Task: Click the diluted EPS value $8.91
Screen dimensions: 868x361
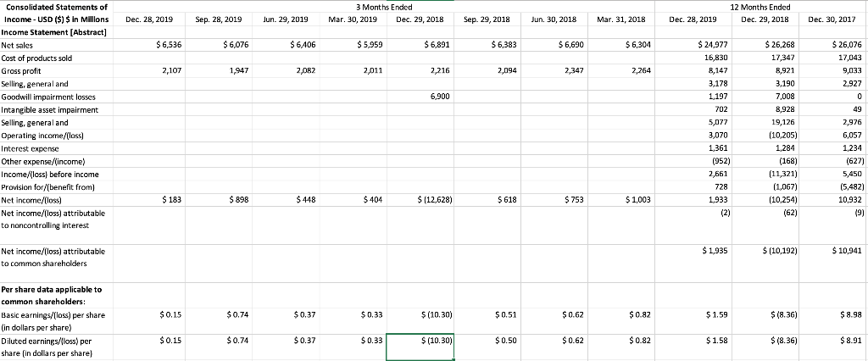Action: click(x=851, y=341)
